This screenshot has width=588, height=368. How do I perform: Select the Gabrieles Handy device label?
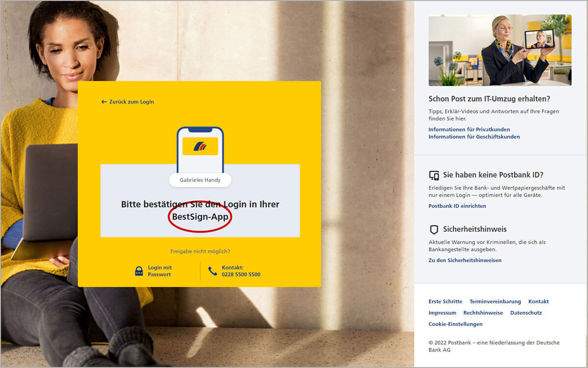(x=200, y=180)
